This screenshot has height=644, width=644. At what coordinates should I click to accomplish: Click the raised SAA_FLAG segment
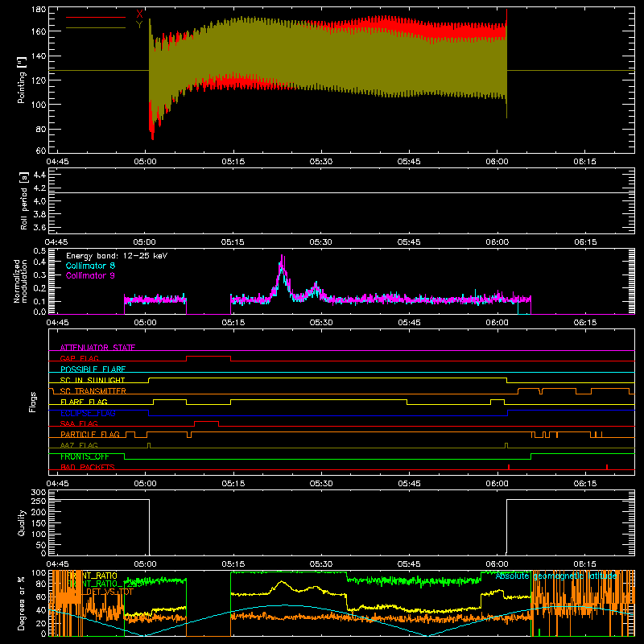pos(206,421)
